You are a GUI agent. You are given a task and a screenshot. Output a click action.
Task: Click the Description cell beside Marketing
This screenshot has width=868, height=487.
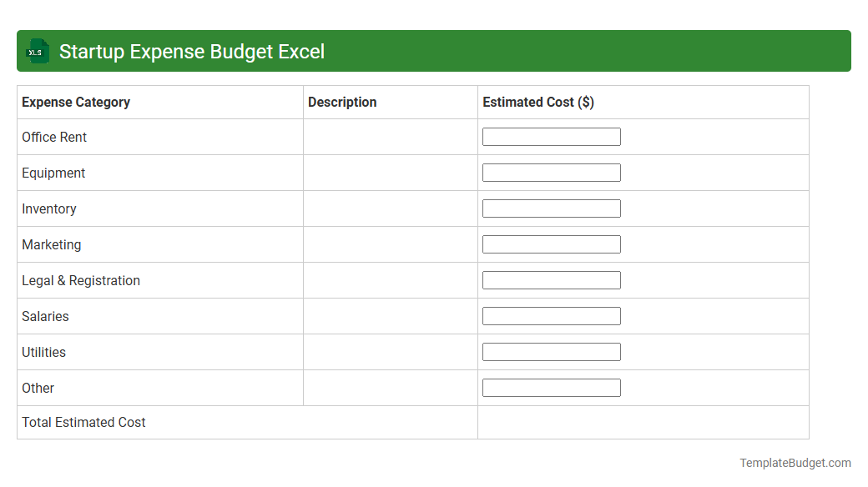[x=388, y=244]
